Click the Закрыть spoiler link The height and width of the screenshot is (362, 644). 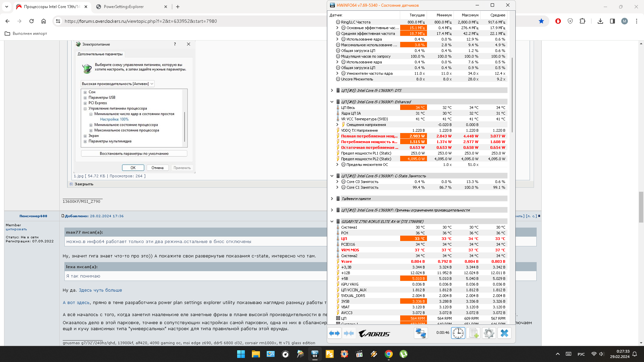coord(84,184)
